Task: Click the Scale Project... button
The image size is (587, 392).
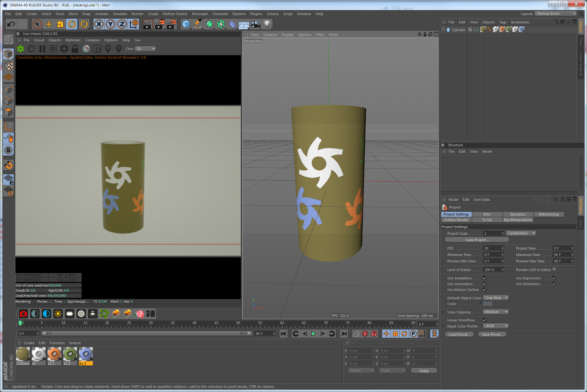Action: [x=477, y=240]
